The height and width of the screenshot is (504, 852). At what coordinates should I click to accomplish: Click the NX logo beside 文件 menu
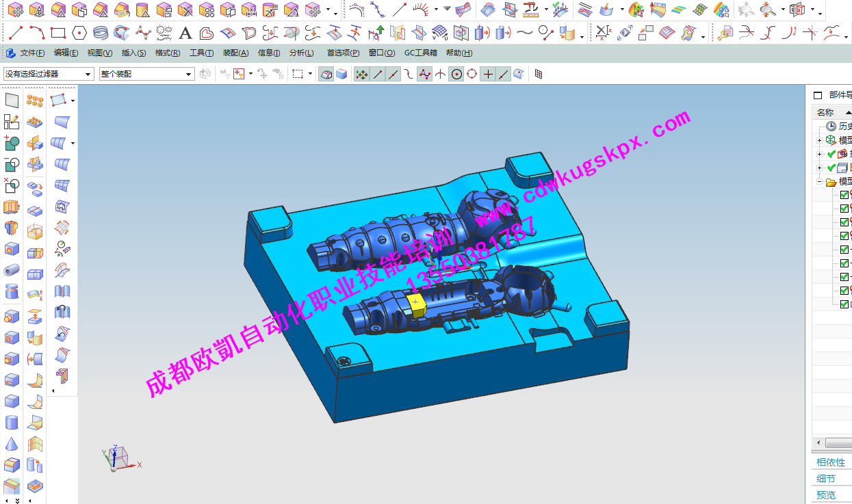[x=11, y=53]
